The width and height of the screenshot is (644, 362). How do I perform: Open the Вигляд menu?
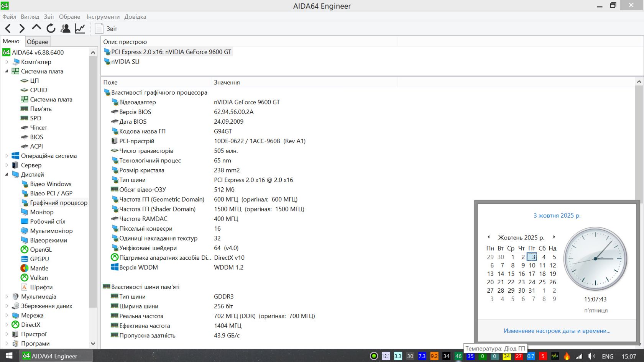[x=30, y=16]
